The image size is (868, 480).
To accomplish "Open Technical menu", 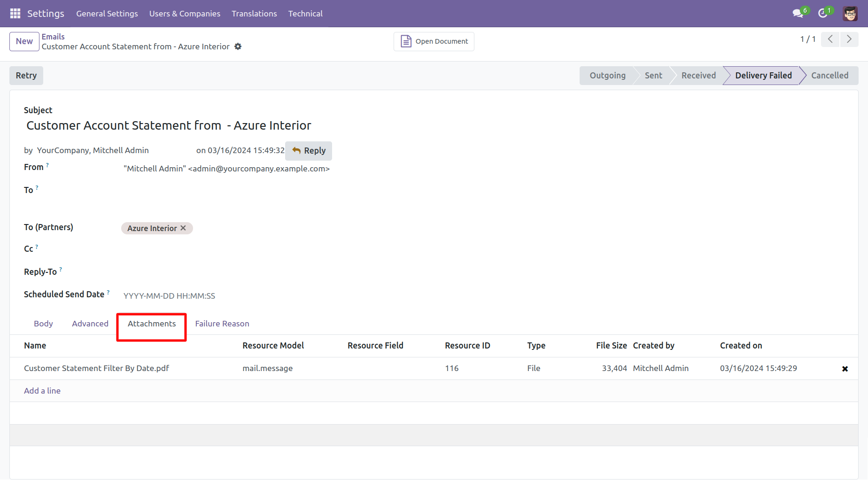I will coord(305,14).
